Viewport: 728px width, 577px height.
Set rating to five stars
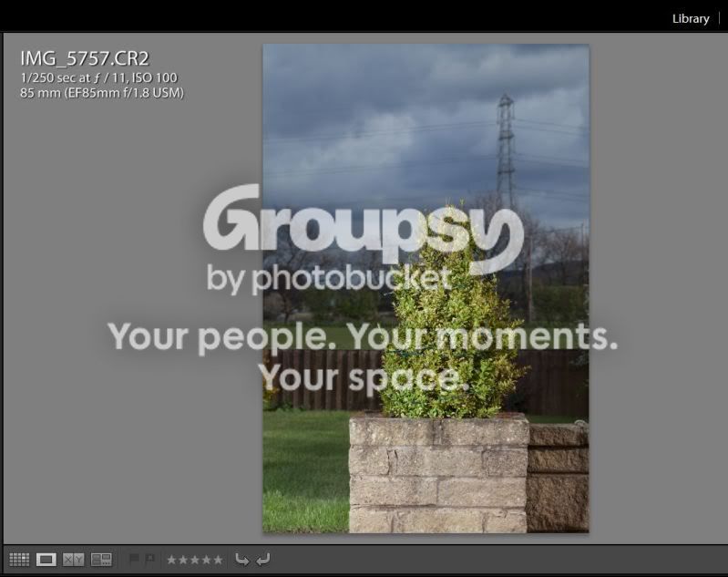click(x=218, y=560)
